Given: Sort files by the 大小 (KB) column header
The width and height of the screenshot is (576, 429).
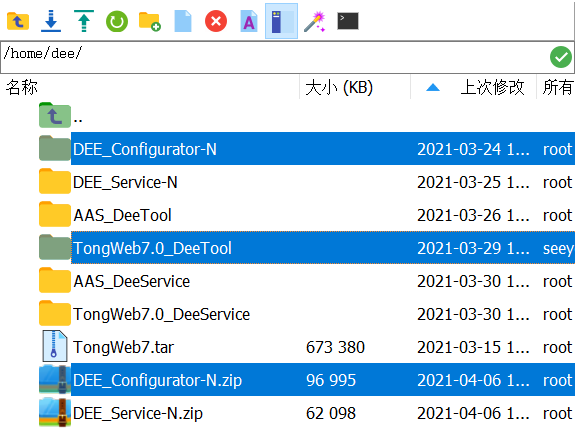Looking at the screenshot, I should pyautogui.click(x=339, y=87).
